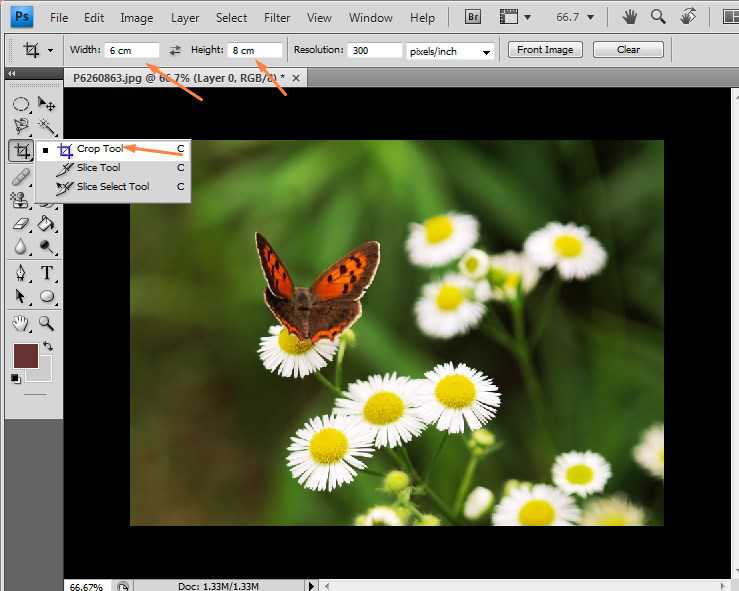Collapse the toolbox with double-arrow
Image resolution: width=739 pixels, height=591 pixels.
point(12,74)
